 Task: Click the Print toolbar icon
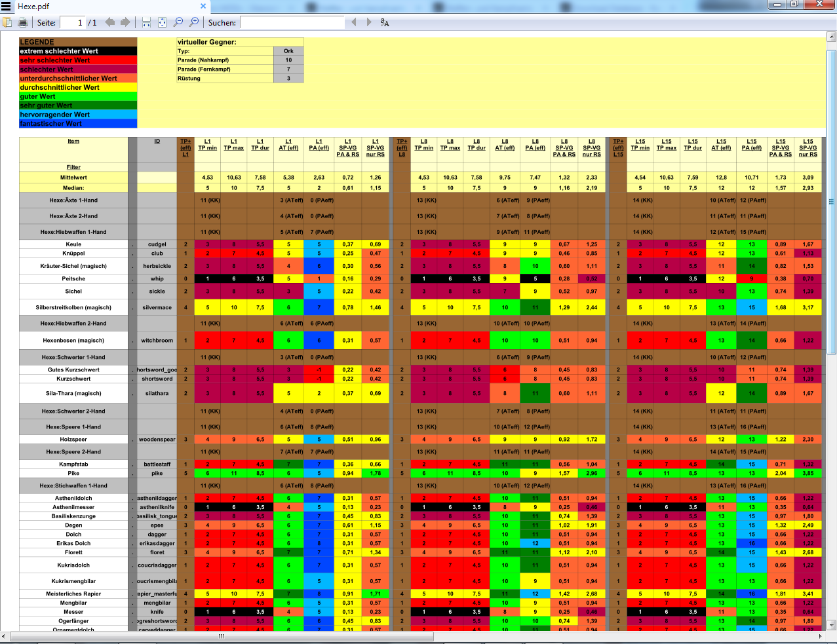pos(23,22)
